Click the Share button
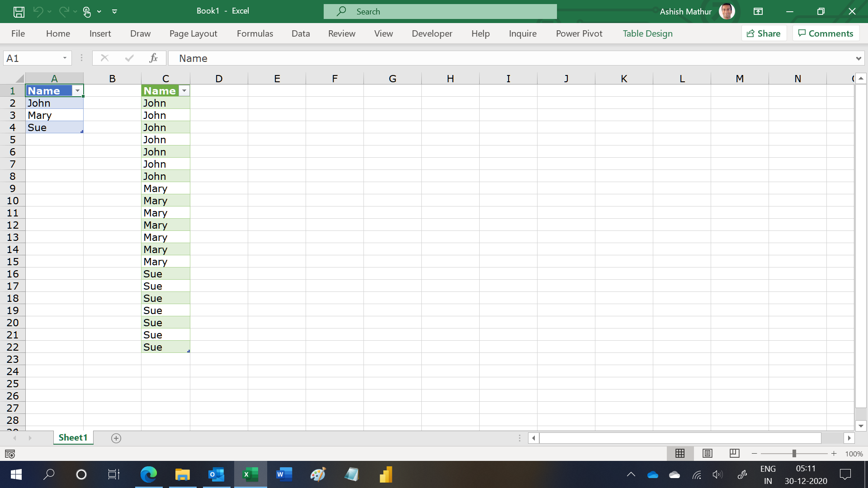This screenshot has height=488, width=868. (764, 33)
